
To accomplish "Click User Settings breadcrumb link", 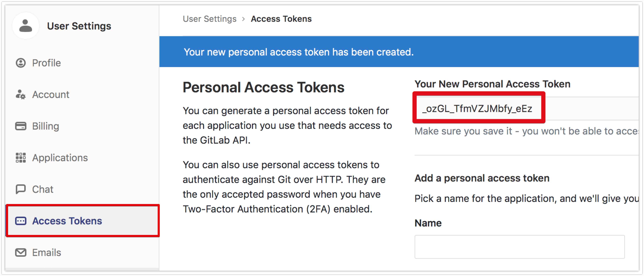I will [x=210, y=19].
